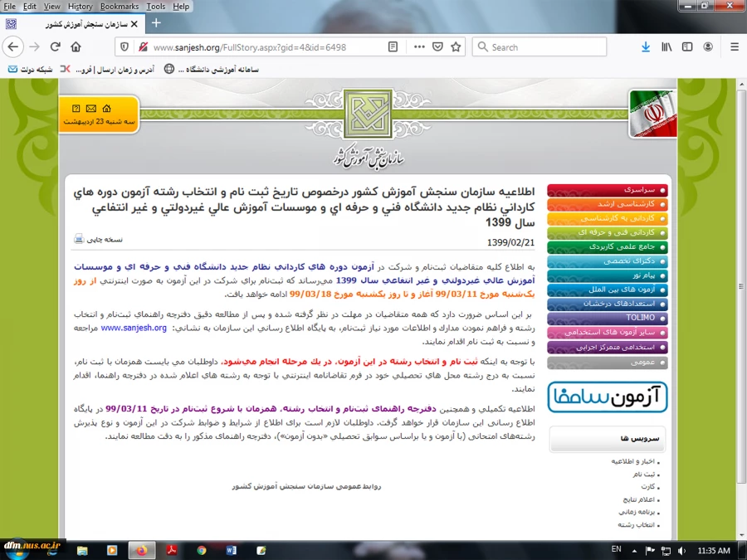Select the استخدامی متمرکز اجرایی item
Viewport: 747px width, 560px height.
click(608, 347)
